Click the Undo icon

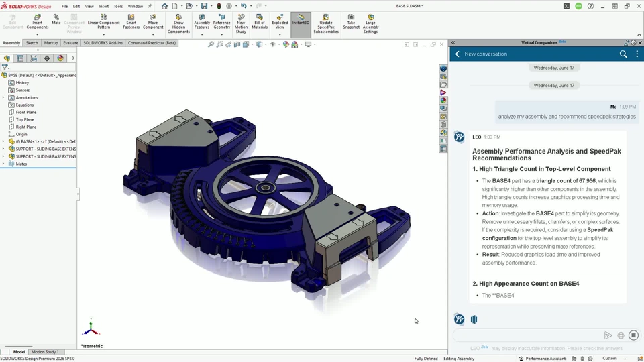244,6
